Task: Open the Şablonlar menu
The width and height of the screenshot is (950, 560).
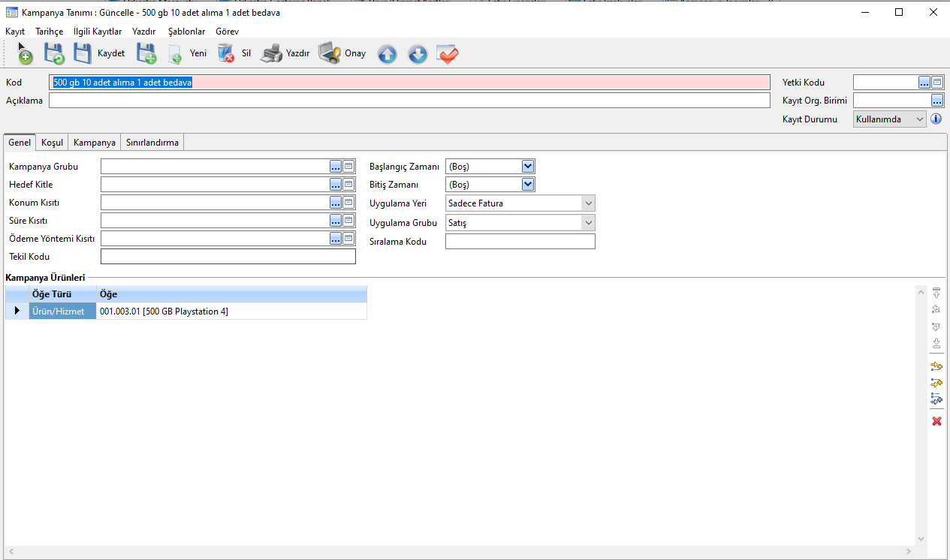Action: [x=186, y=32]
